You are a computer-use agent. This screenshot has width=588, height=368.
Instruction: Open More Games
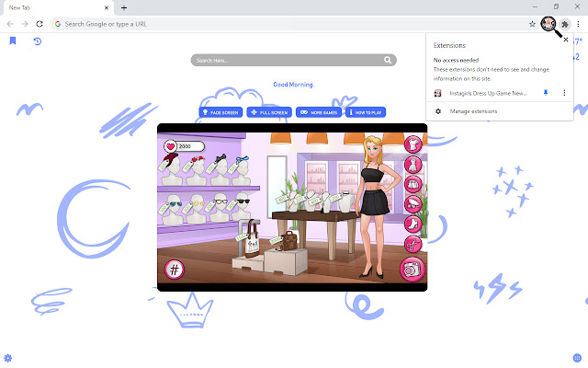319,112
